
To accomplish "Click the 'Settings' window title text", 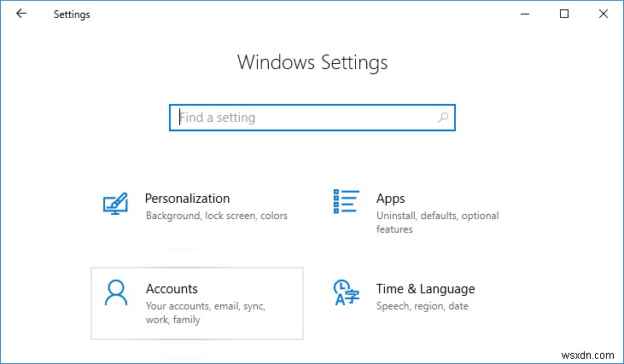I will [x=72, y=14].
